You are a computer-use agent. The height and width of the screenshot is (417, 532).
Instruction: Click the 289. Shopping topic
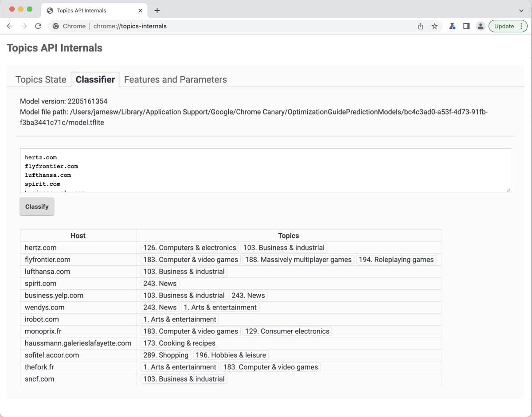(x=166, y=355)
